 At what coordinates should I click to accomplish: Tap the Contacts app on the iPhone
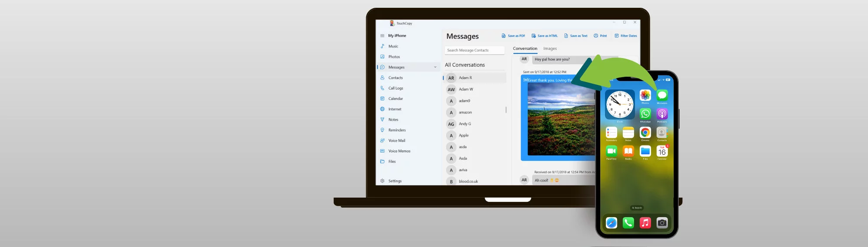click(x=662, y=133)
